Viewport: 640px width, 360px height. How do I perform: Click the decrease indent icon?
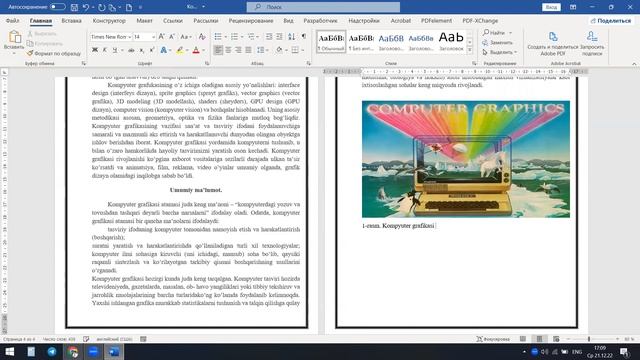(x=269, y=37)
